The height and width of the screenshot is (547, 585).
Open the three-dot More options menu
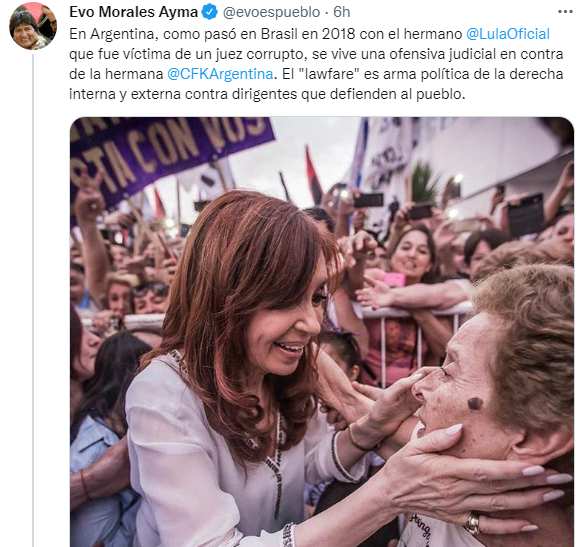point(565,12)
